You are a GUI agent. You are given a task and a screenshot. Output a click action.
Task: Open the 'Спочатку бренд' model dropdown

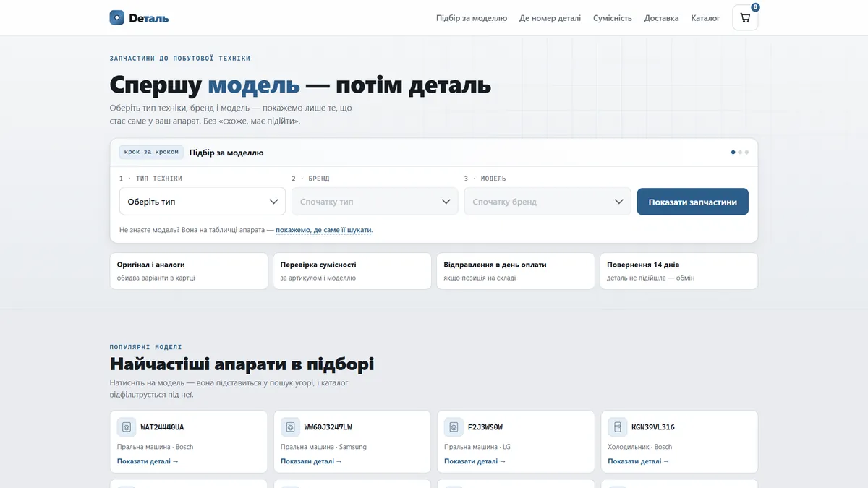[548, 202]
